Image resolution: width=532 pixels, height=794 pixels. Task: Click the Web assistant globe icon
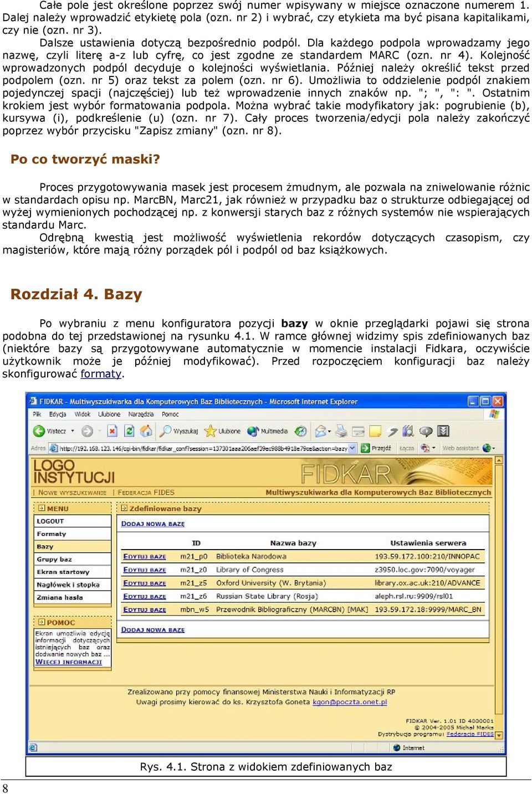coord(488,448)
